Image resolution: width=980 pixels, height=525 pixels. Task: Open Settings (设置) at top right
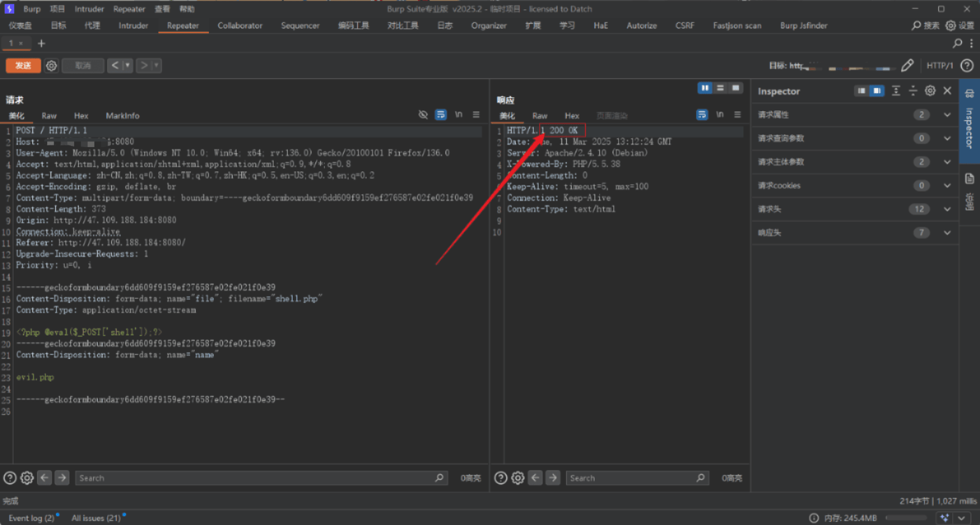click(x=960, y=25)
